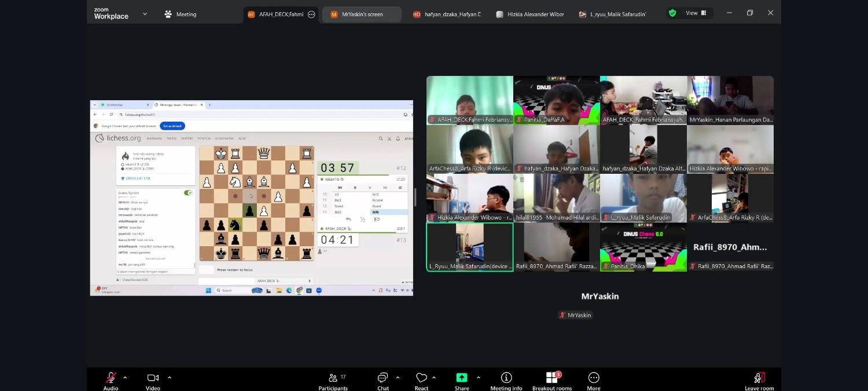Expand audio settings arrow beside Audio
868x391 pixels.
[x=125, y=378]
